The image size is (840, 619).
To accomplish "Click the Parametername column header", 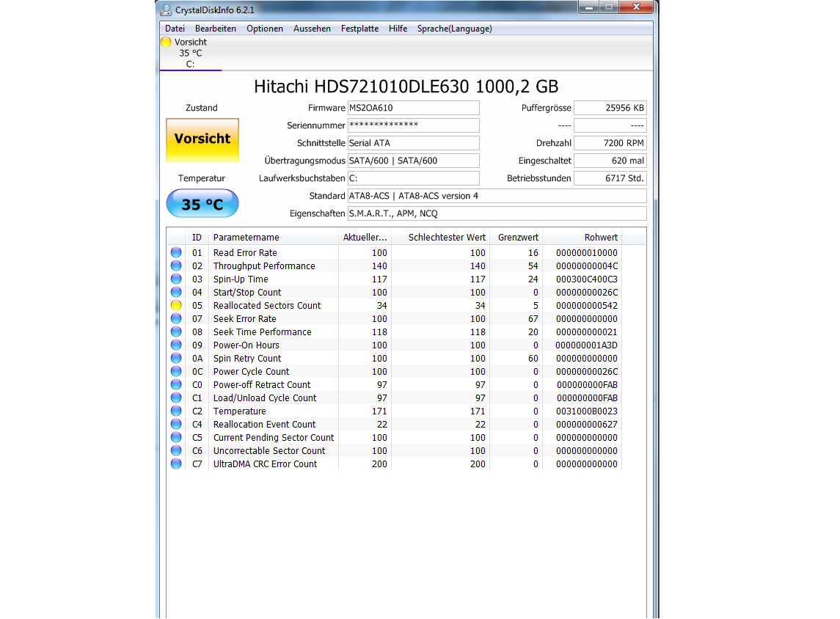I will (x=273, y=237).
